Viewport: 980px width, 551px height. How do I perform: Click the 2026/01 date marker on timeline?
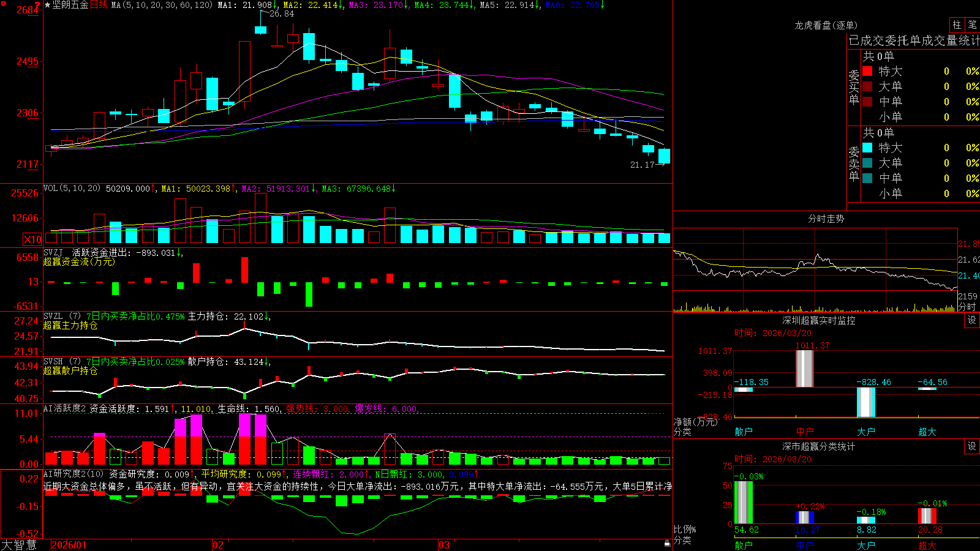coord(69,545)
